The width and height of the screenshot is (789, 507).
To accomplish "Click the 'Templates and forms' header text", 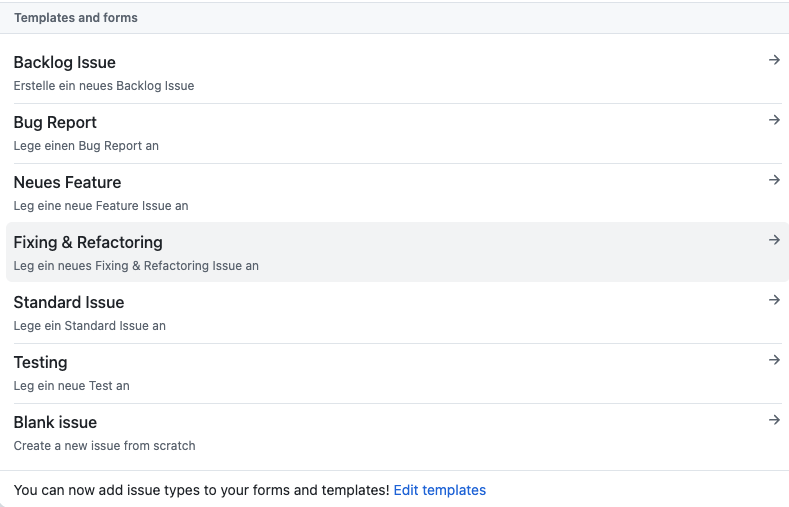I will 75,18.
